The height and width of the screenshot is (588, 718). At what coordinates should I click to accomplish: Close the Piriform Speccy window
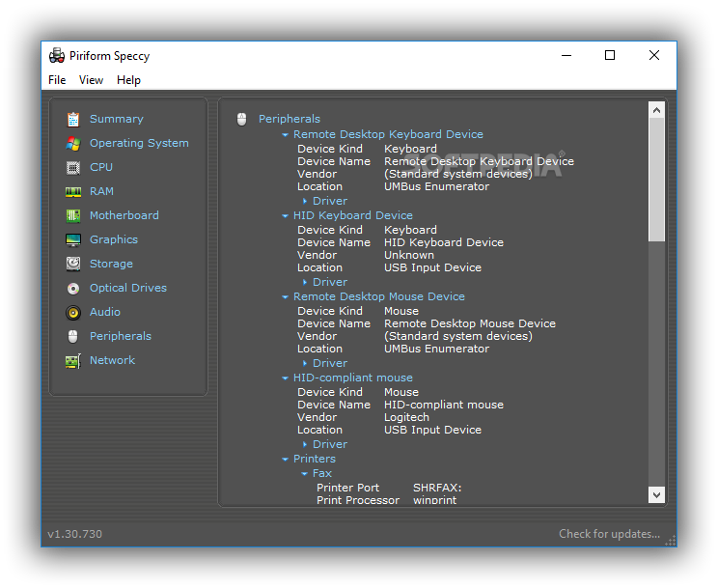654,55
